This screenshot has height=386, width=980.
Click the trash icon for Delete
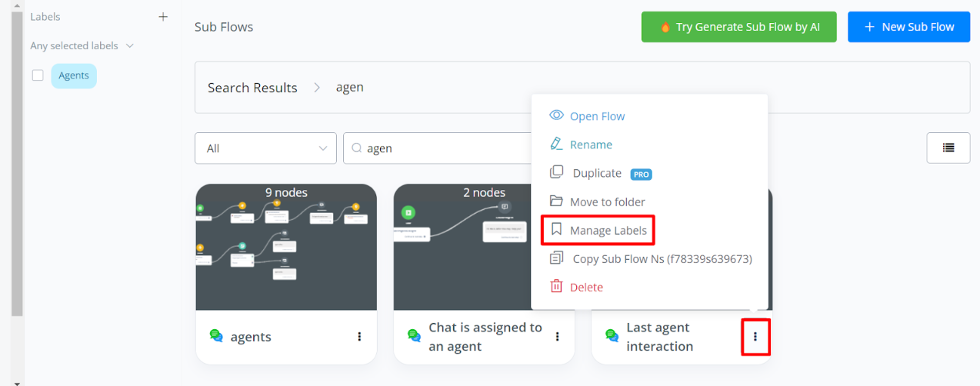(556, 287)
